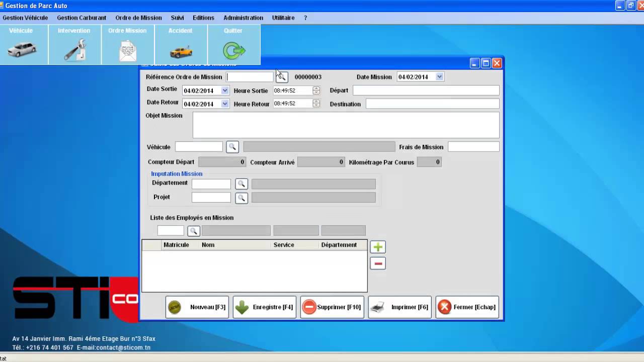Open the Suivi menu
This screenshot has width=644, height=362.
coord(177,18)
